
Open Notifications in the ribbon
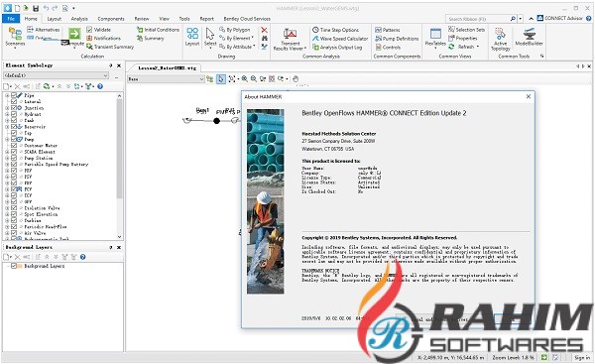tap(103, 38)
